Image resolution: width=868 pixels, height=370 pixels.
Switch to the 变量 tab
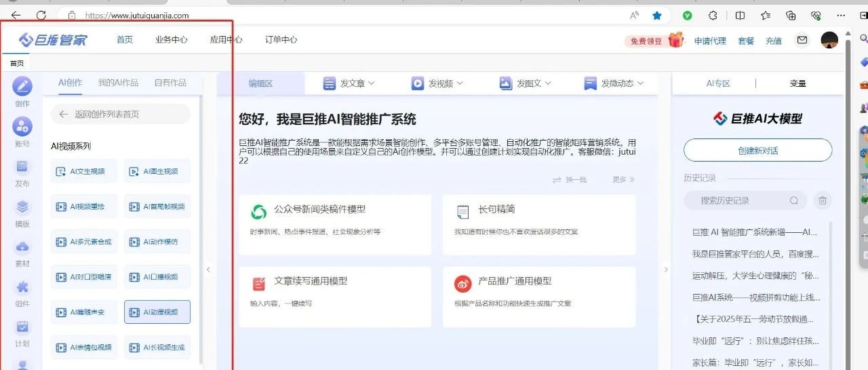click(x=798, y=84)
